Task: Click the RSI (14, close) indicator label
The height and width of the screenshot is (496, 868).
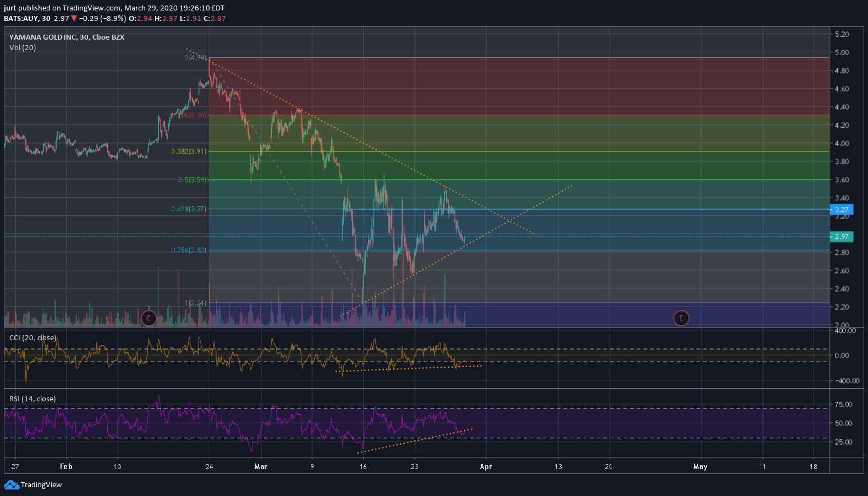Action: click(32, 399)
